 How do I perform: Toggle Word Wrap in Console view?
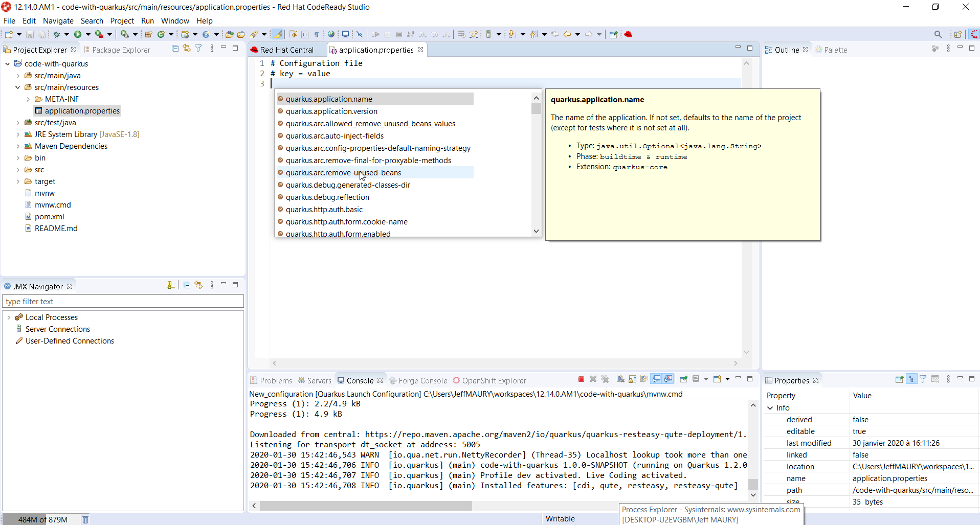point(644,379)
